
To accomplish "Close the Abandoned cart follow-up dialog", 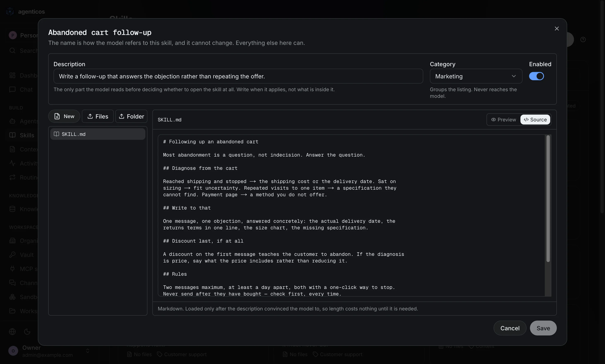I will (x=556, y=29).
